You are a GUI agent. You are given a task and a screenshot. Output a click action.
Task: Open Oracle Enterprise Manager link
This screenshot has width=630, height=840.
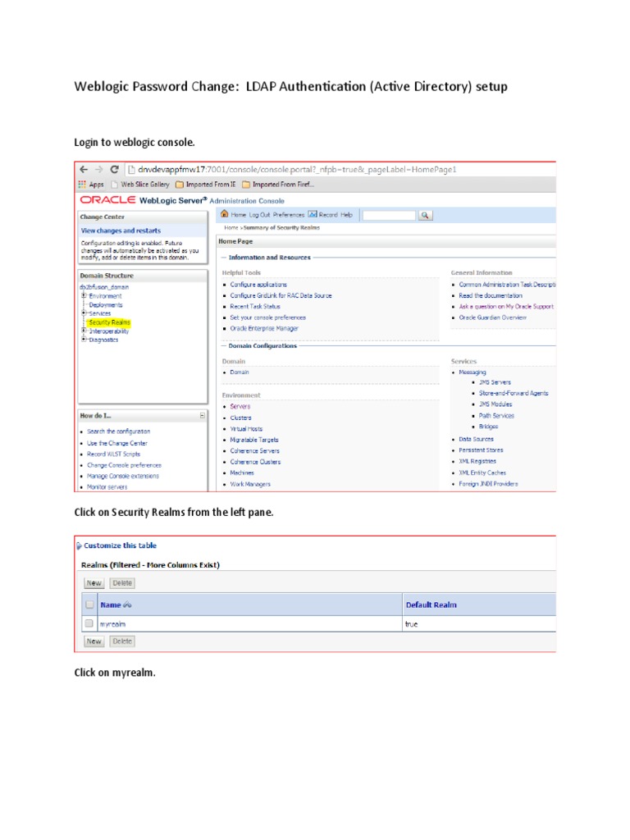264,328
